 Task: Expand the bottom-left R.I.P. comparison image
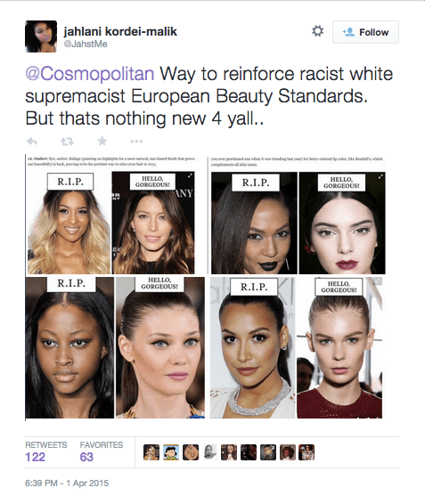click(115, 348)
